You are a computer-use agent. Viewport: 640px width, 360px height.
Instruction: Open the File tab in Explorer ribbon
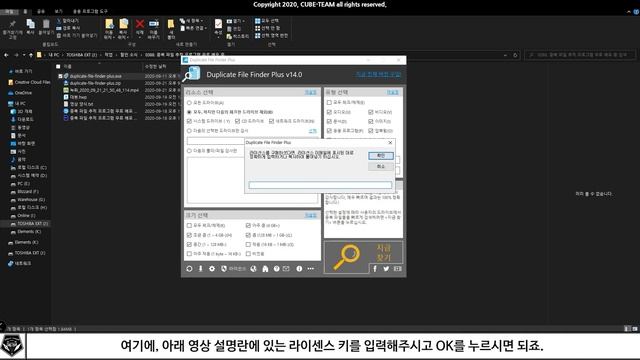point(9,11)
